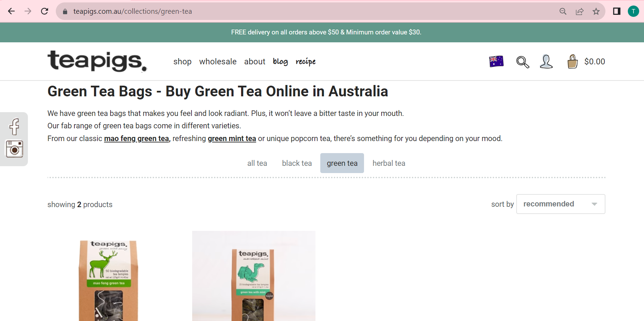The width and height of the screenshot is (644, 321).
Task: Go back using browser back arrow
Action: 11,11
